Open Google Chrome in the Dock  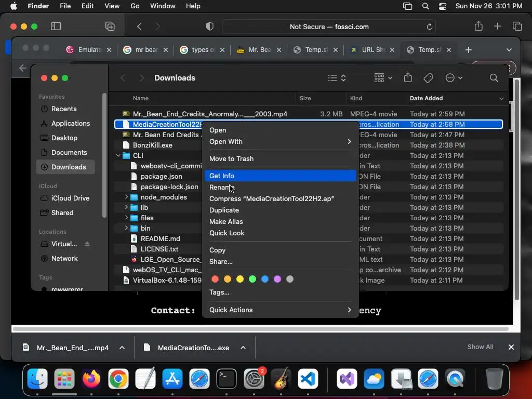click(x=118, y=378)
